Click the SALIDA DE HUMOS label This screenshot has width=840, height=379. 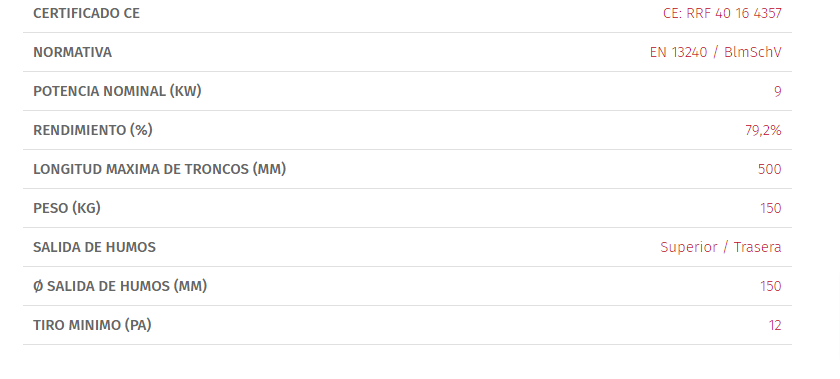pos(94,247)
